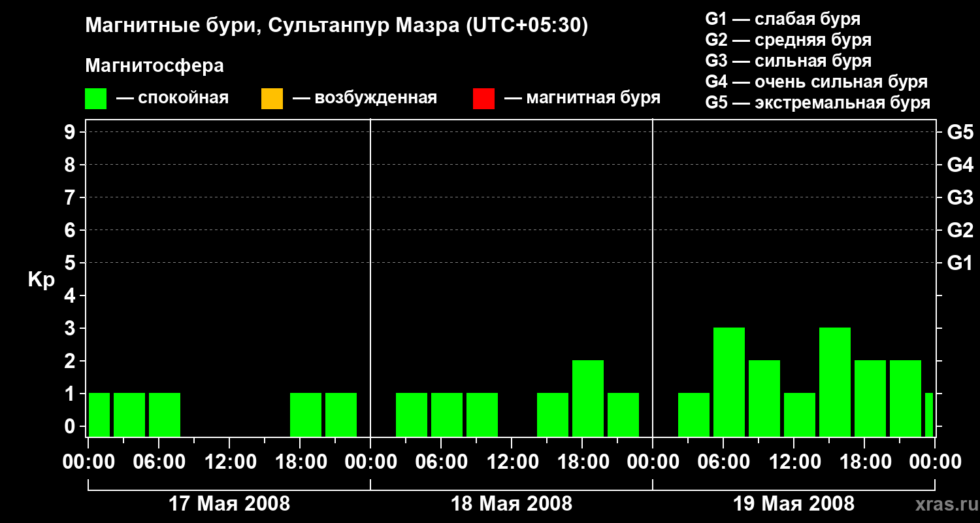Click the 'Kp' axis title
The image size is (980, 523).
(x=41, y=280)
